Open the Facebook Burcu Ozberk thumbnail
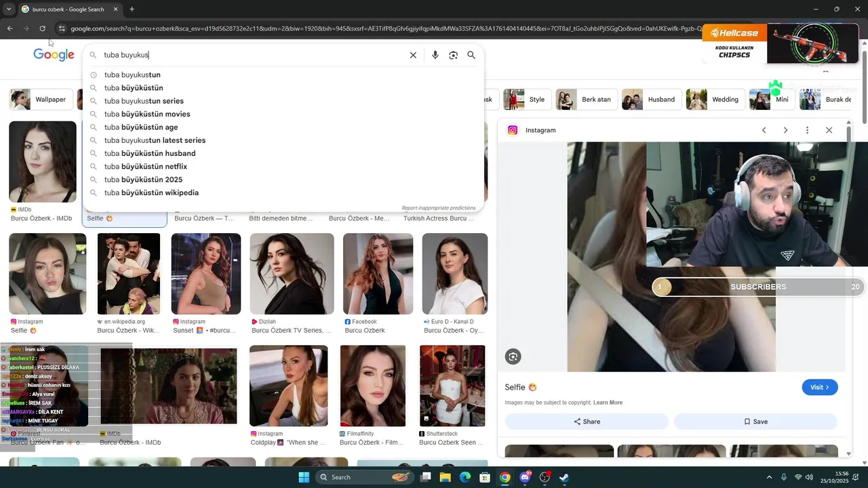Viewport: 868px width, 488px height. pos(378,274)
